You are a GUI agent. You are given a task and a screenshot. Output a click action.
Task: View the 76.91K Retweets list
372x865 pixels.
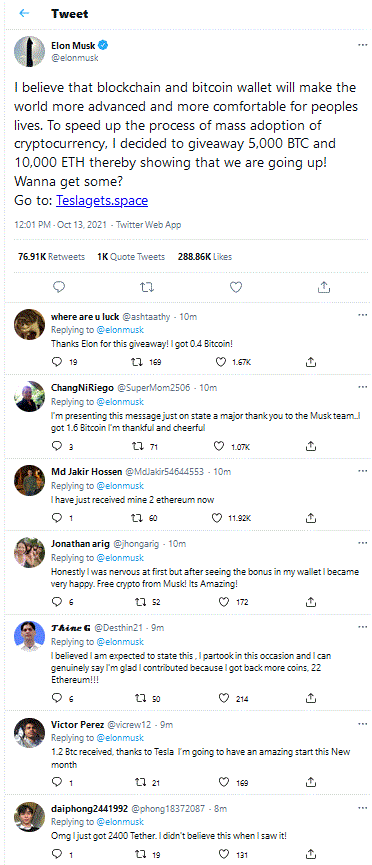pos(51,257)
